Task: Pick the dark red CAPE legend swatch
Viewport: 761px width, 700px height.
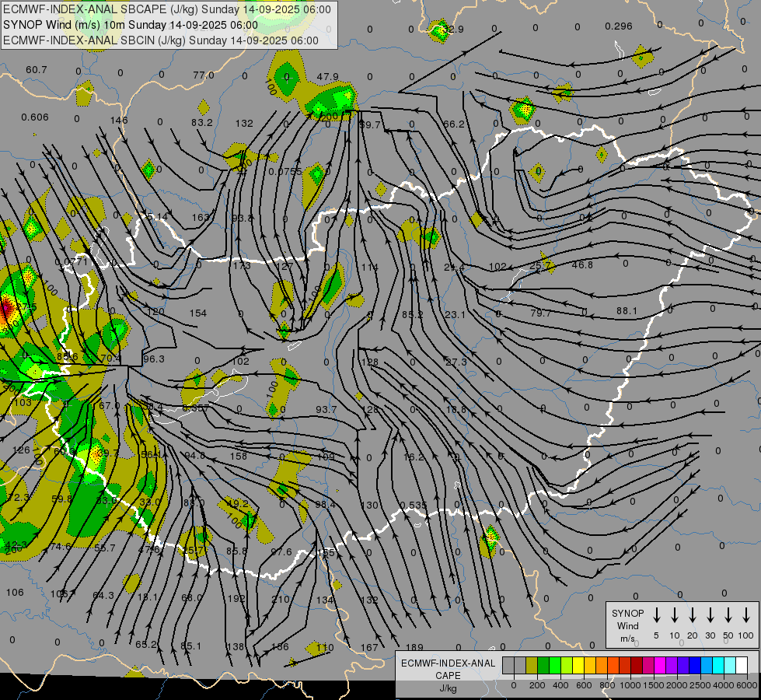Action: click(637, 666)
